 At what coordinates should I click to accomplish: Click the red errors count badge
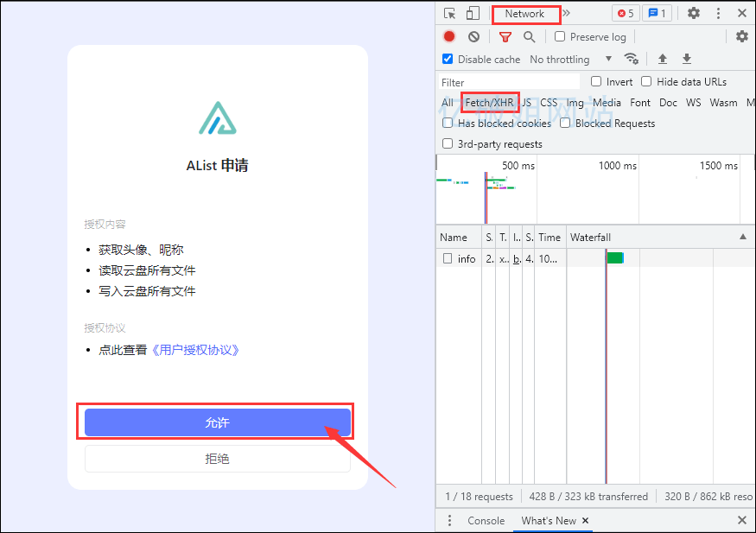coord(626,14)
